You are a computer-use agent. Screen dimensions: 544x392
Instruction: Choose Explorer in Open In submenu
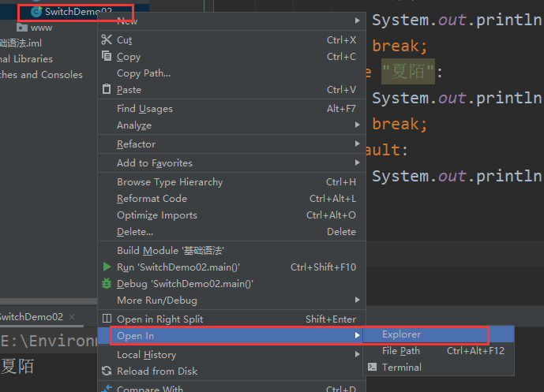pyautogui.click(x=438, y=334)
